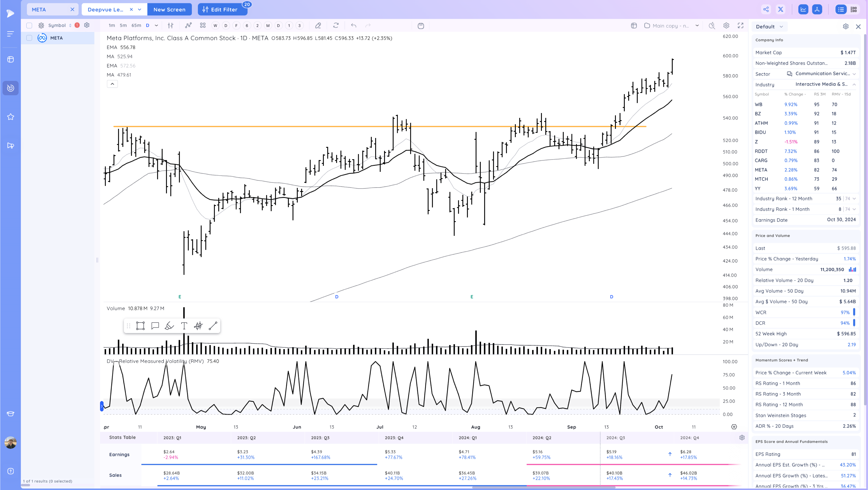Open the Default layout dropdown
Viewport: 868px width, 490px height.
tap(769, 26)
